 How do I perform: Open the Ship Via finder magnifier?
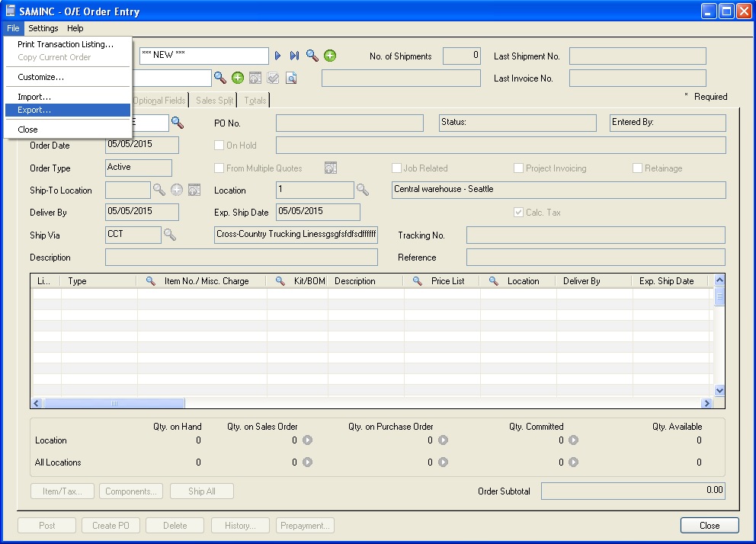tap(169, 235)
